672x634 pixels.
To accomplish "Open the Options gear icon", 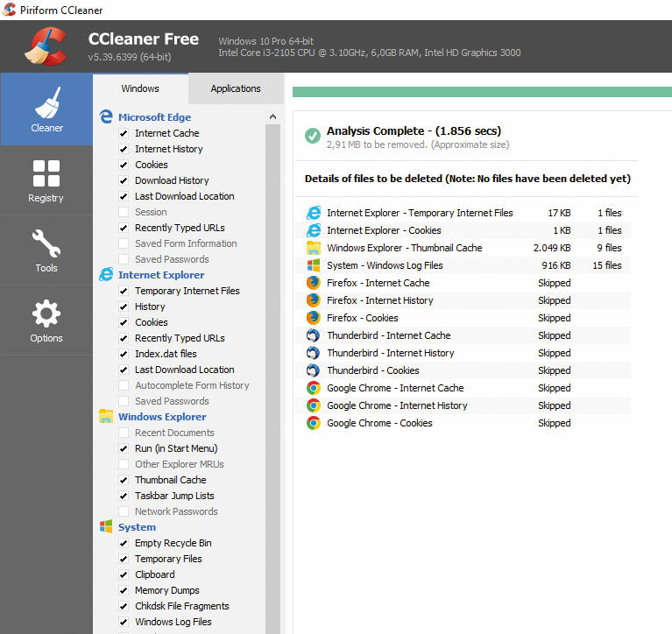I will pos(46,313).
